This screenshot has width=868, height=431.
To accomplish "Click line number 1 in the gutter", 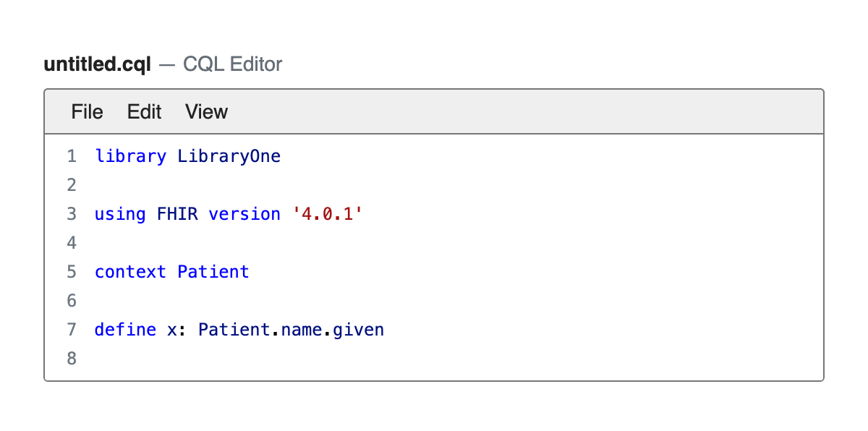I will coord(71,156).
